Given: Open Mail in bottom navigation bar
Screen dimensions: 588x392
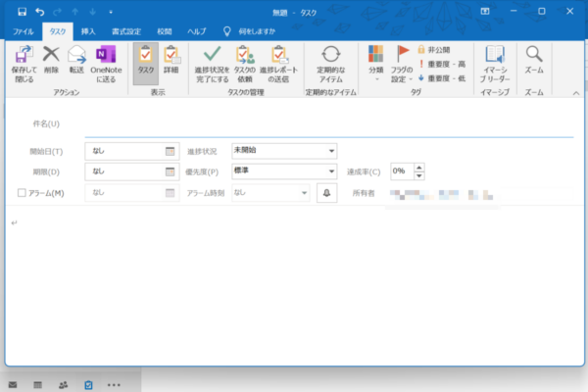Looking at the screenshot, I should [x=13, y=385].
